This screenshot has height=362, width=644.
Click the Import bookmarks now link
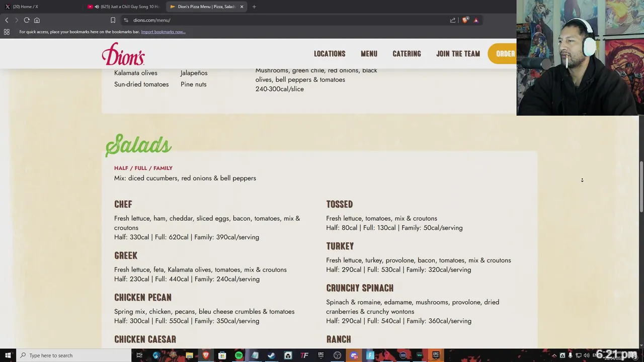tap(163, 32)
